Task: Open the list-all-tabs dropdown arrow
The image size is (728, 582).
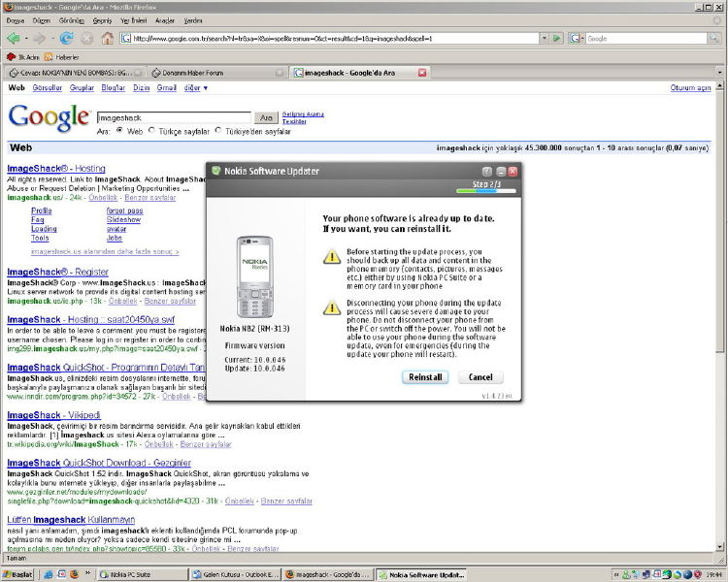Action: pyautogui.click(x=719, y=73)
